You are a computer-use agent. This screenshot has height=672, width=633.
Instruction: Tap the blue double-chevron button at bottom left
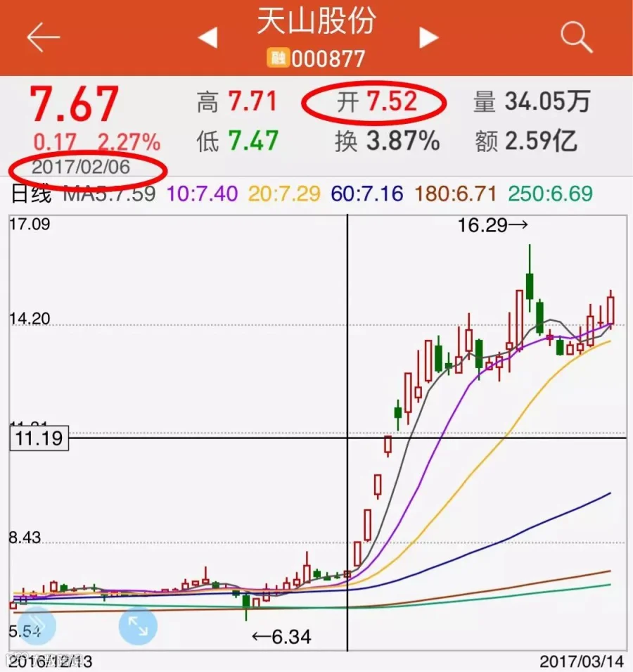37,626
